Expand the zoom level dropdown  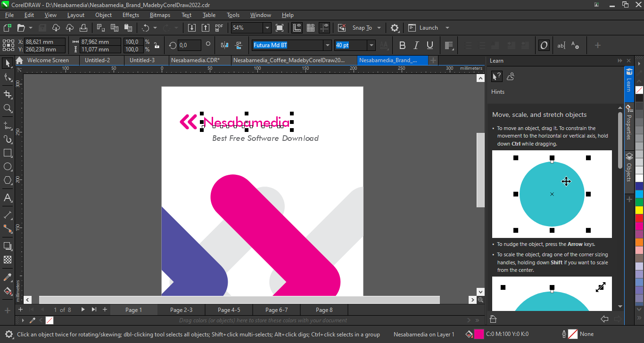tap(267, 28)
